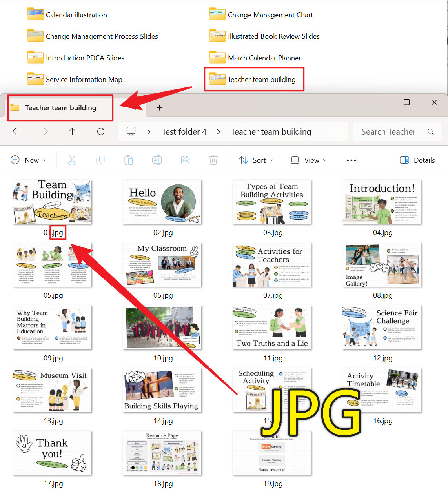This screenshot has width=448, height=504.
Task: Click the Paste clipboard icon
Action: (x=129, y=160)
